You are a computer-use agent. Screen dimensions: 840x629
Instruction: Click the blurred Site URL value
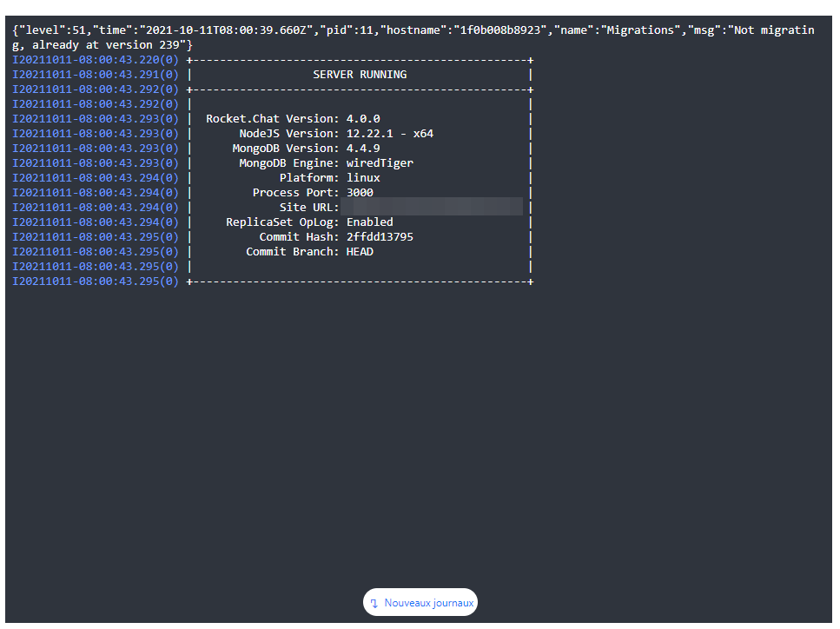[432, 207]
